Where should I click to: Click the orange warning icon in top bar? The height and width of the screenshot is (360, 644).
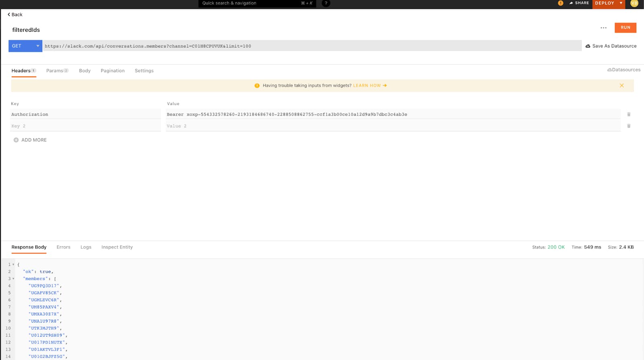tap(560, 3)
